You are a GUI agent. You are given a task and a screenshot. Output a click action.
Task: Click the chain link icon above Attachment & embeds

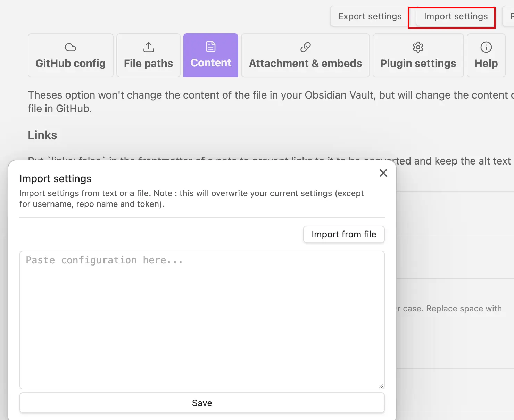tap(305, 47)
